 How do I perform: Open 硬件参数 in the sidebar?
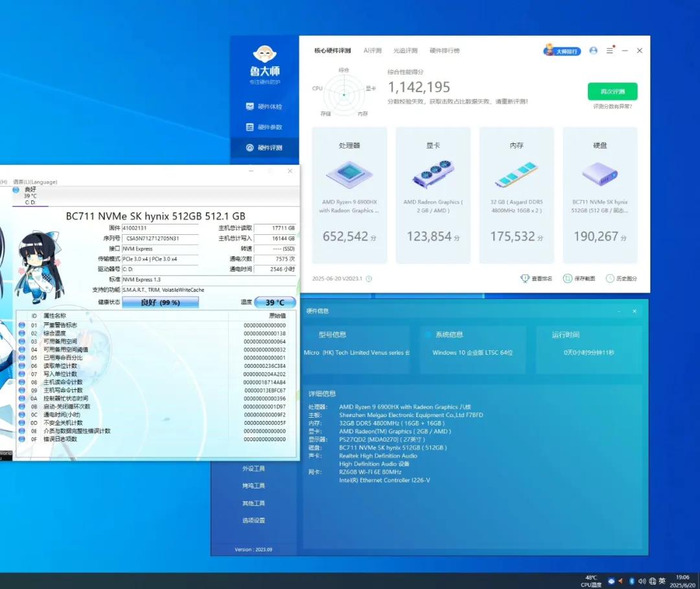click(264, 127)
